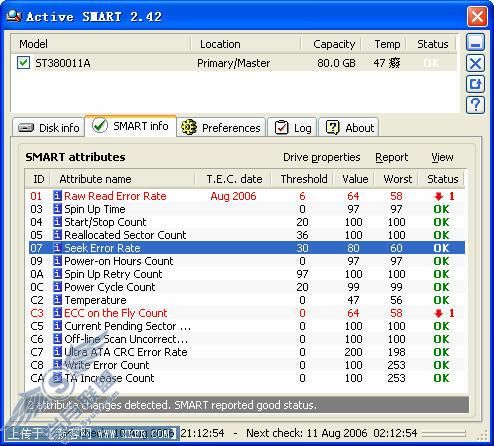Click the minimize-to-tray side button

(475, 43)
